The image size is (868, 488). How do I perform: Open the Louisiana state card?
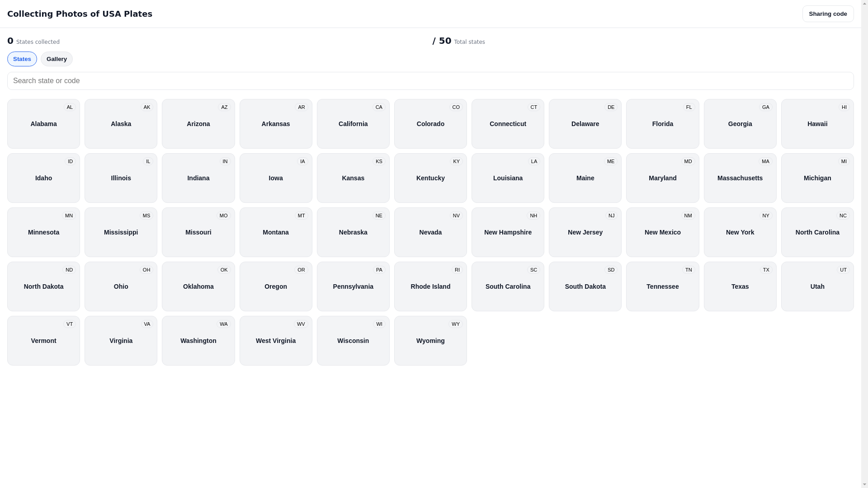point(508,178)
